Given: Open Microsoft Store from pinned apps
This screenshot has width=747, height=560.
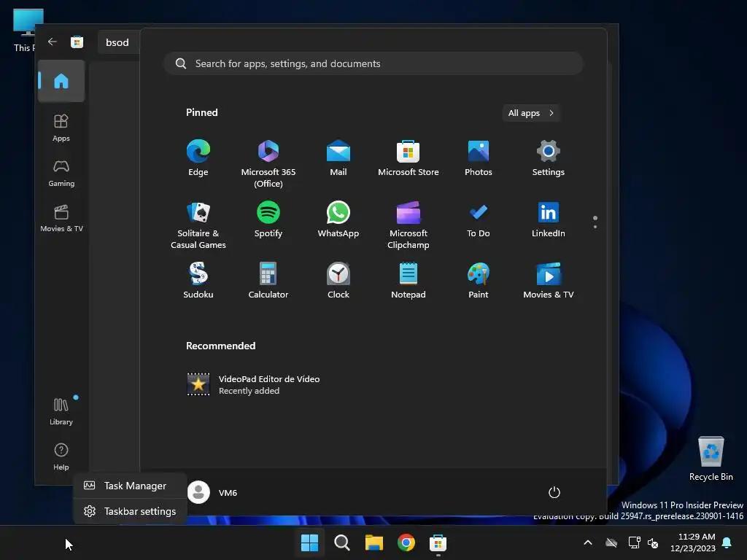Looking at the screenshot, I should click(409, 158).
